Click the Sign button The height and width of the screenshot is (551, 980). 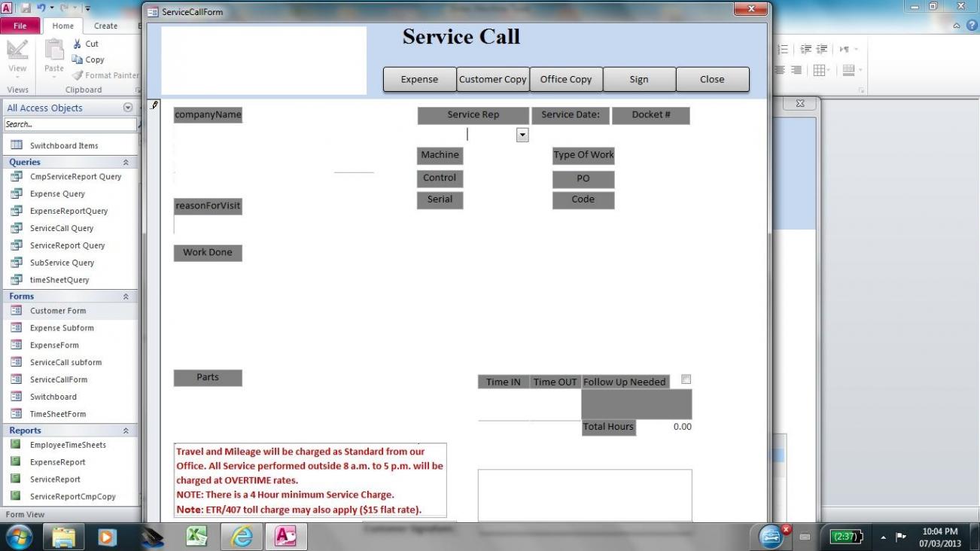639,79
